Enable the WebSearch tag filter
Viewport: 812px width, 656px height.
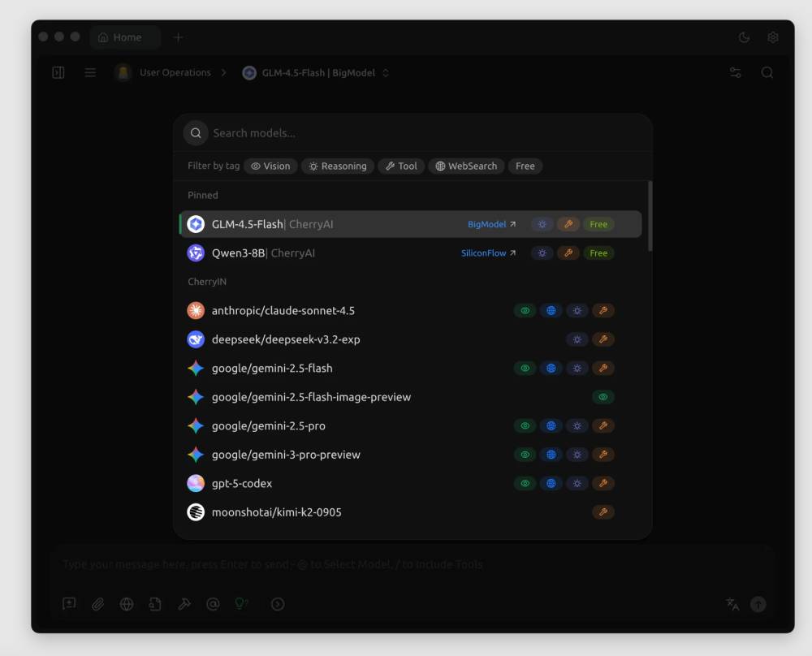coord(466,166)
